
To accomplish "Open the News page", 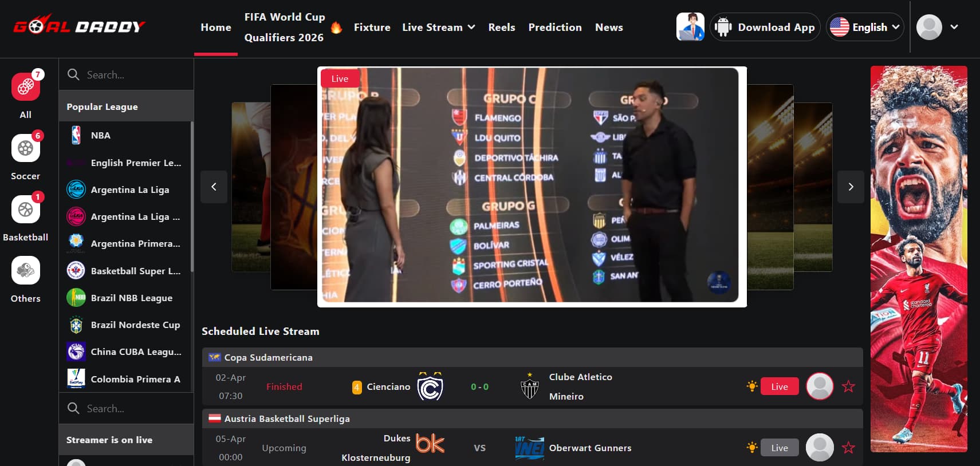I will point(609,27).
